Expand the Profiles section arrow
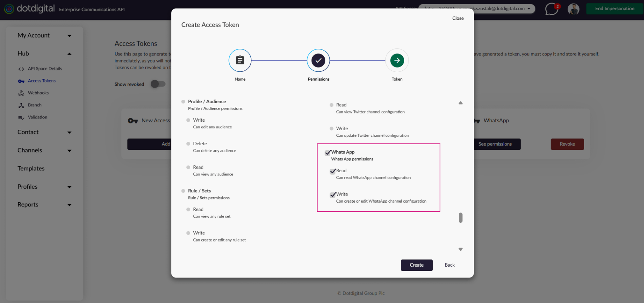Screen dimensions: 644x303 (x=69, y=187)
